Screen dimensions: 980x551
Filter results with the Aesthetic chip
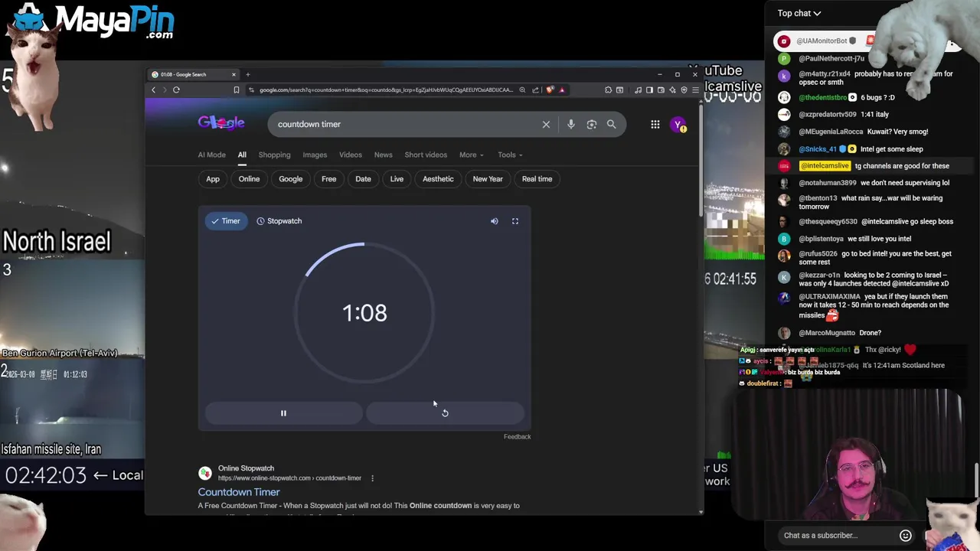click(438, 179)
